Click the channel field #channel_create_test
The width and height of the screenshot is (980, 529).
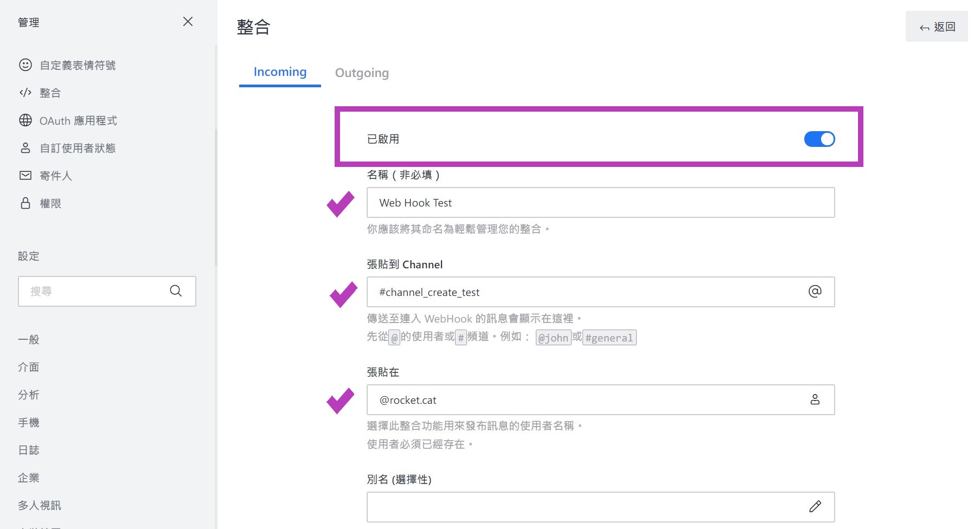[600, 292]
